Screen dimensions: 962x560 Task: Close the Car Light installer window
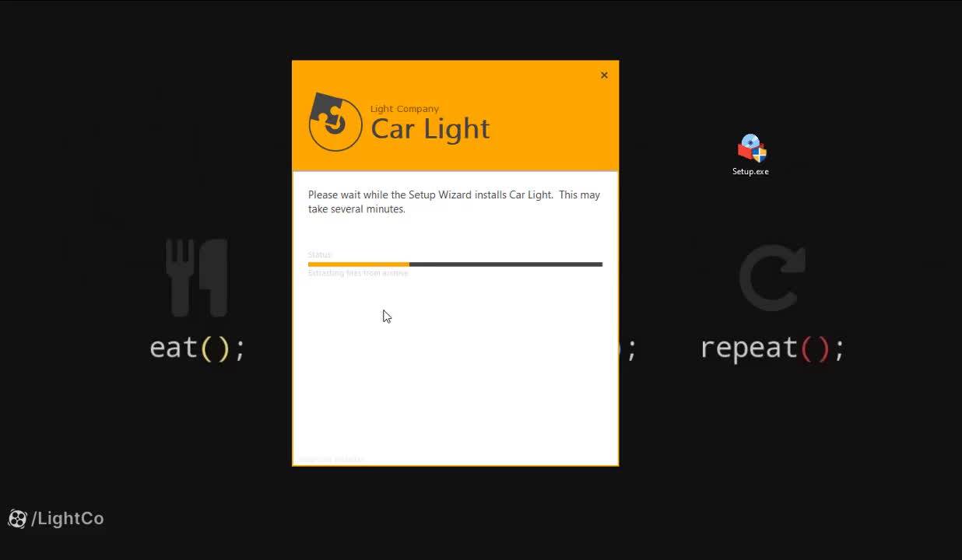coord(604,75)
